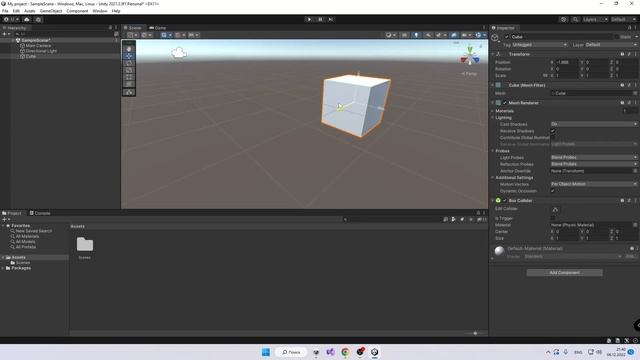Toggle scene audio button
The width and height of the screenshot is (640, 360).
(428, 35)
